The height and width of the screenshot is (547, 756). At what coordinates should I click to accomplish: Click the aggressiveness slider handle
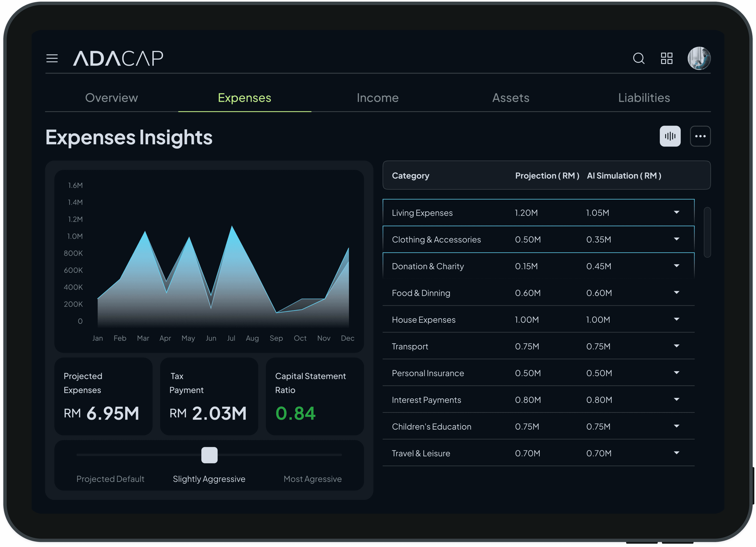pos(209,455)
